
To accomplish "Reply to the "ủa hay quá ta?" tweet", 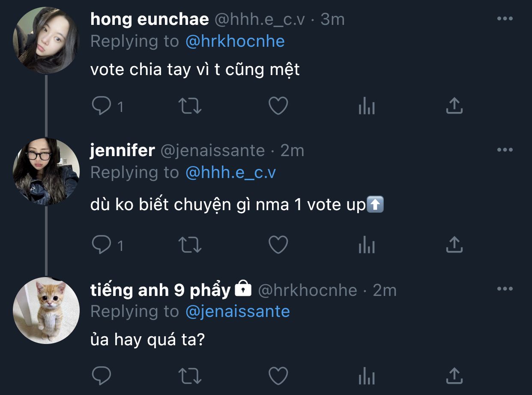I will pos(102,376).
